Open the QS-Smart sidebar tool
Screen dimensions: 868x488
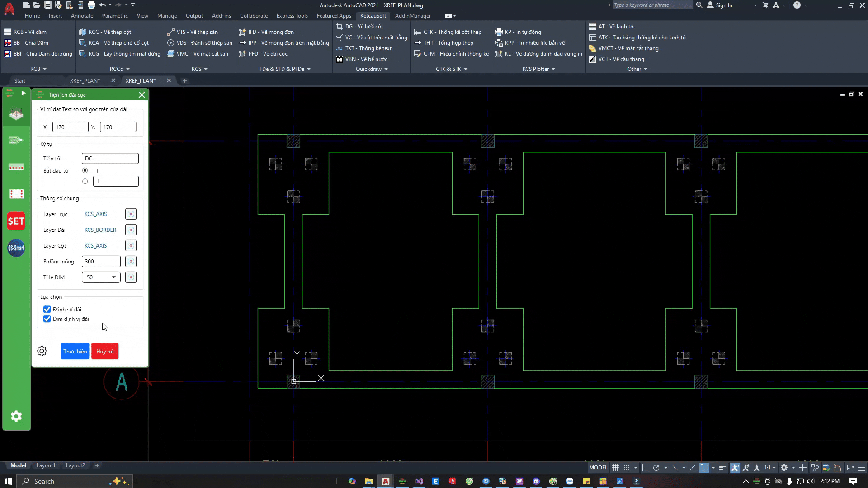point(16,248)
